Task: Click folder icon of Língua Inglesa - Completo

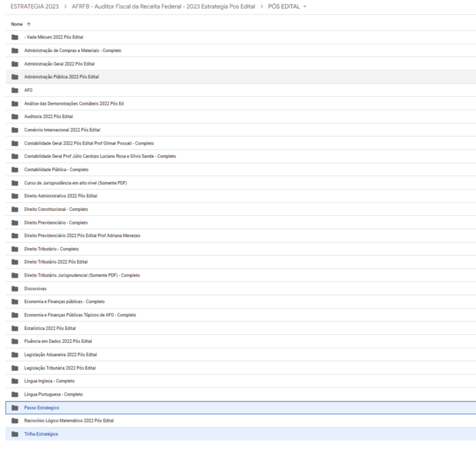Action: click(15, 381)
